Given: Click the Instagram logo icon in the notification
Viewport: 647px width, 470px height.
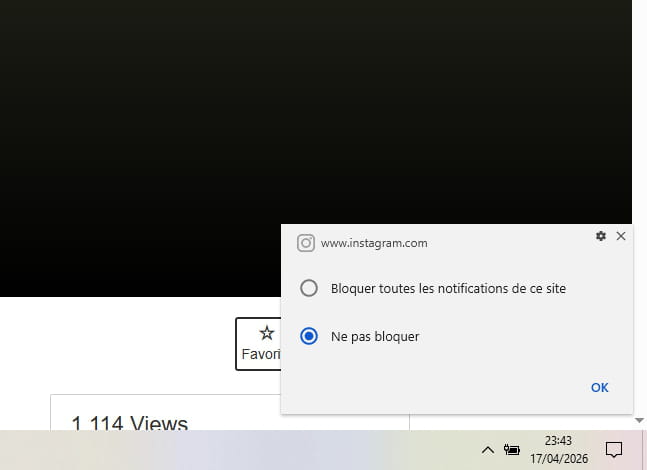Looking at the screenshot, I should pyautogui.click(x=306, y=243).
